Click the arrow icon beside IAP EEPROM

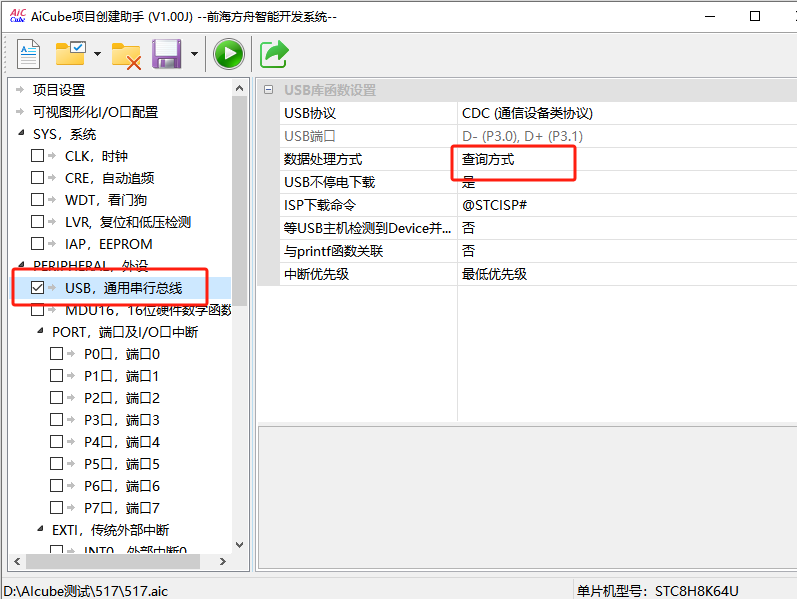[52, 244]
